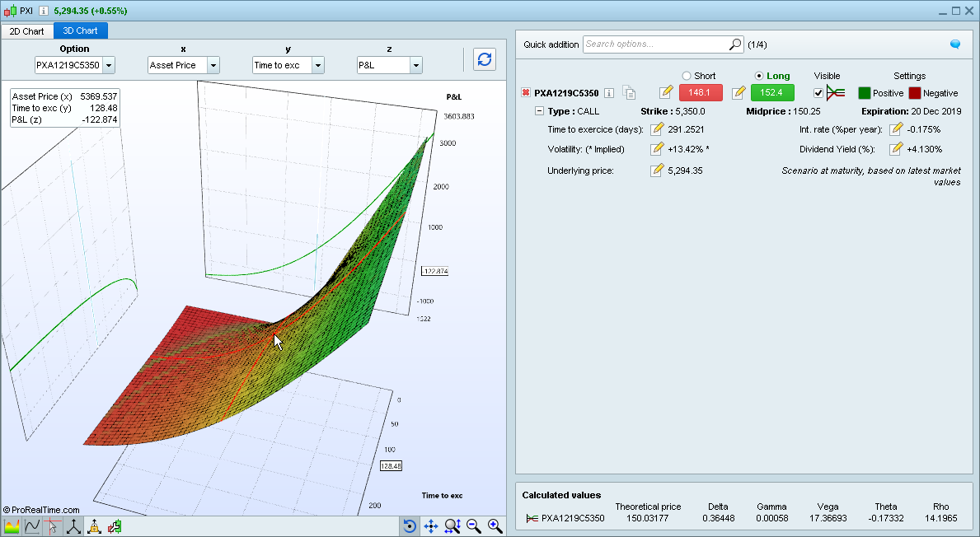The image size is (980, 537).
Task: Click the green 152.4 ask price button
Action: (772, 93)
